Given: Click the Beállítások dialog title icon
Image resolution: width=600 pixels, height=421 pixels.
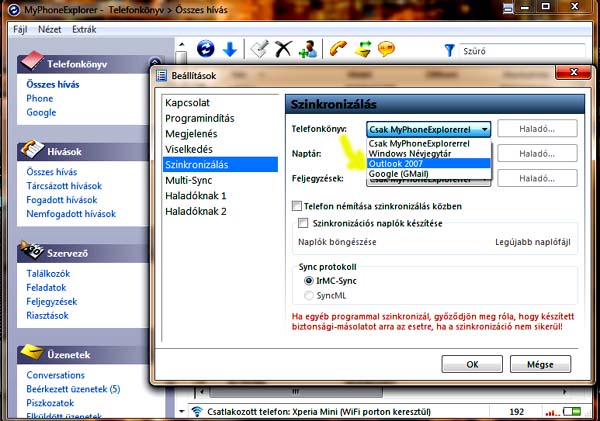Looking at the screenshot, I should pos(161,75).
